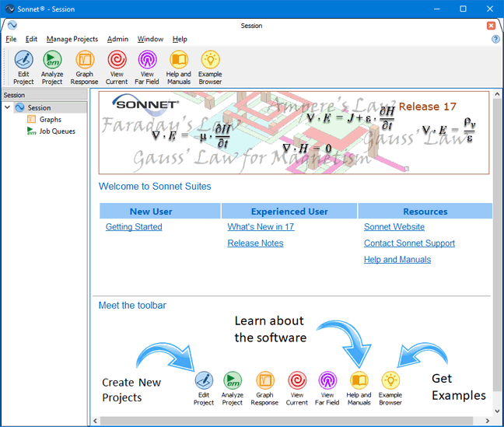The width and height of the screenshot is (504, 427).
Task: Click the "New User" column header
Action: tap(160, 212)
